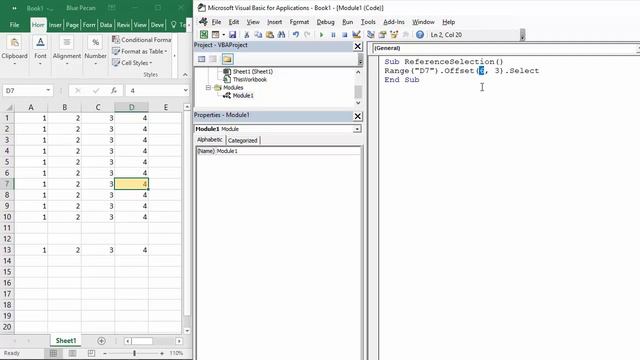Screen dimensions: 640x360
Task: Open the Clipboard group in Excel ribbon
Action: click(x=15, y=52)
